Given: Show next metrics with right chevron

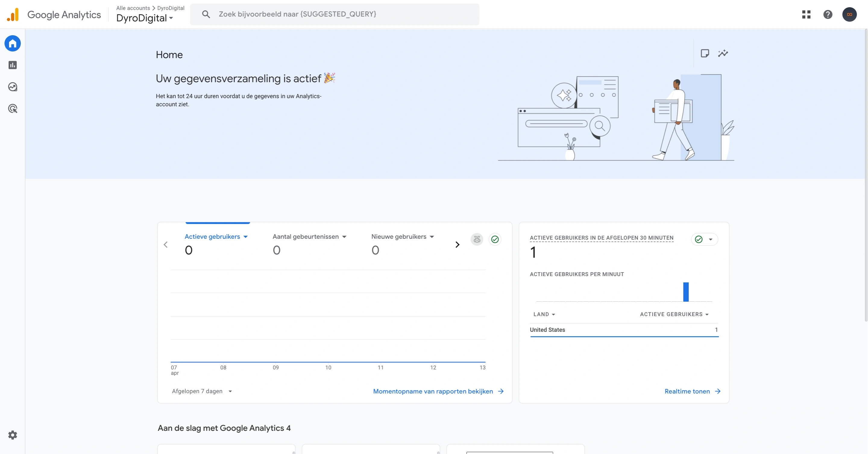Looking at the screenshot, I should [457, 245].
